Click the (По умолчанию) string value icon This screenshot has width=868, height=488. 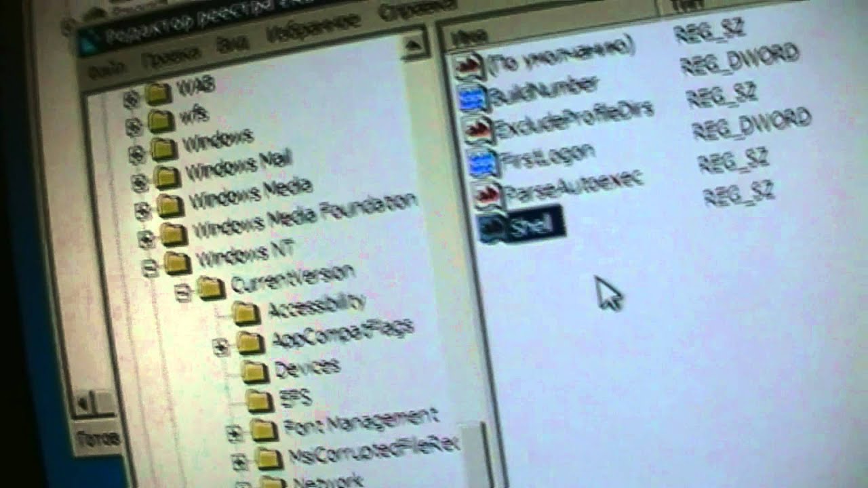coord(469,66)
